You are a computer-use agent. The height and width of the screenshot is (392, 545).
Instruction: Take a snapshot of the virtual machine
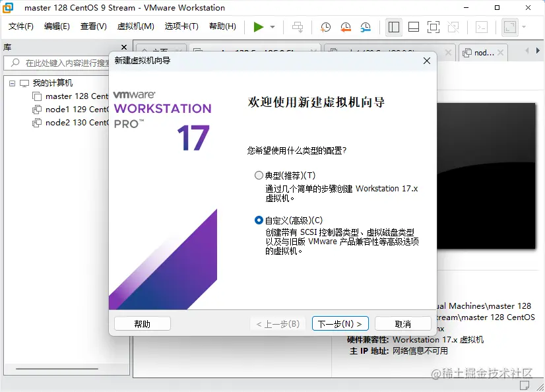pyautogui.click(x=324, y=27)
